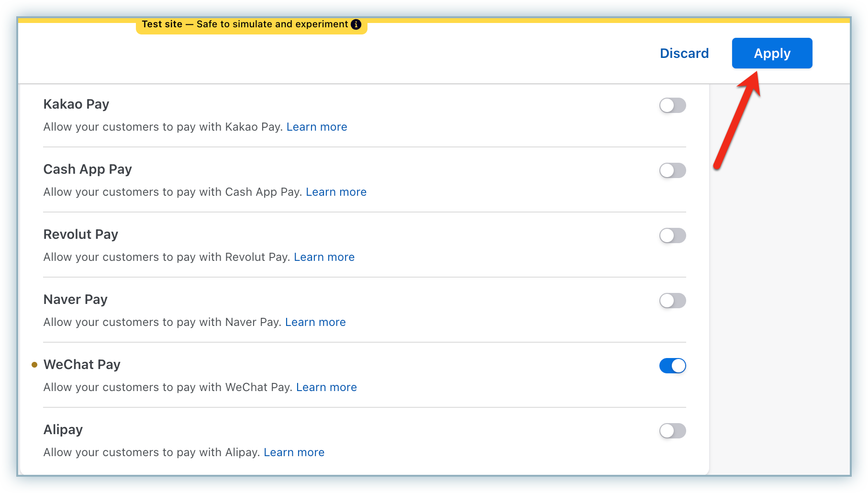Enable the Alipay toggle
Screen dimensions: 868x493
pyautogui.click(x=672, y=431)
